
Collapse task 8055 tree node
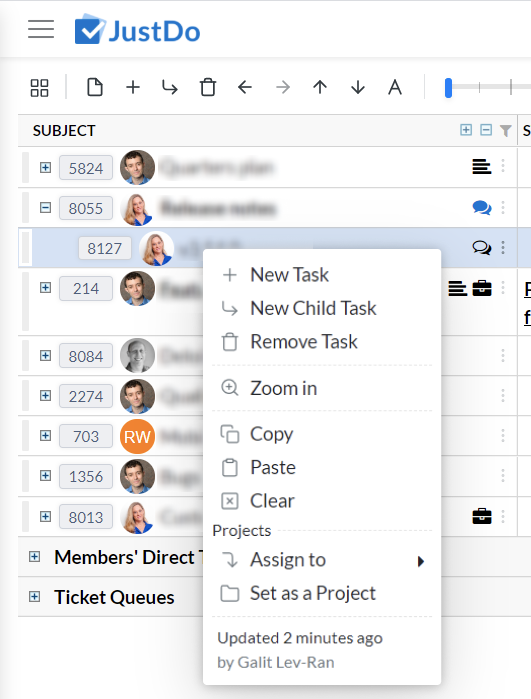pyautogui.click(x=45, y=207)
